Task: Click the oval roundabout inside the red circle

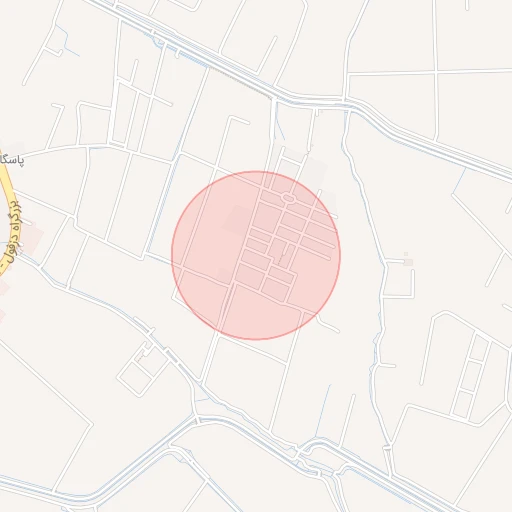Action: (289, 198)
